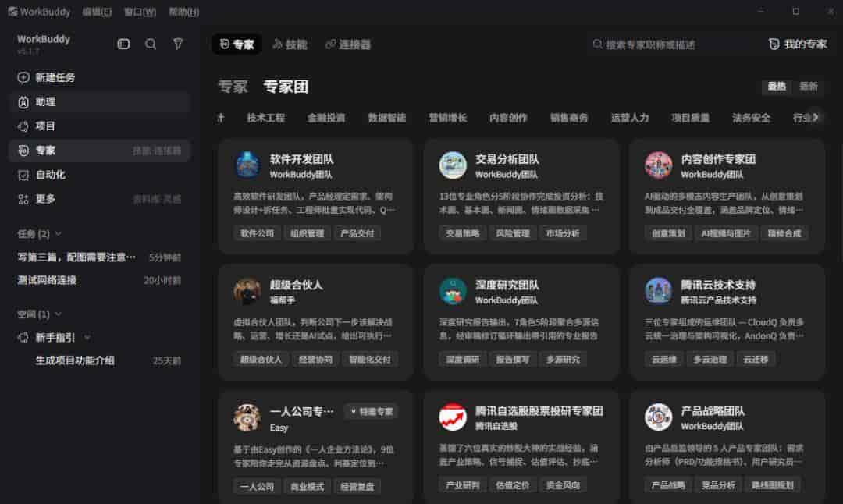Click the filter funnel icon in sidebar
The height and width of the screenshot is (504, 843).
pos(178,44)
